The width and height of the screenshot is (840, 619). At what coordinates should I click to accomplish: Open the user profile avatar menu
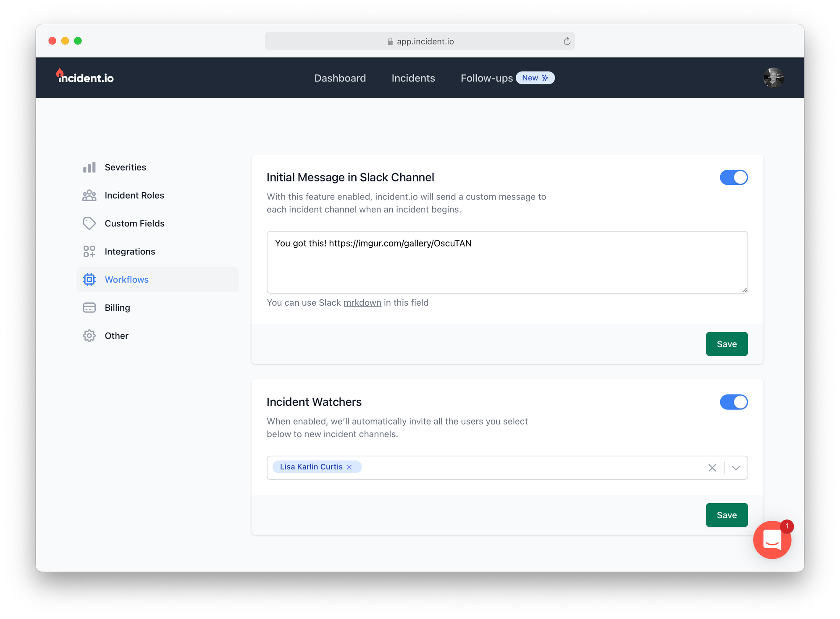(773, 78)
